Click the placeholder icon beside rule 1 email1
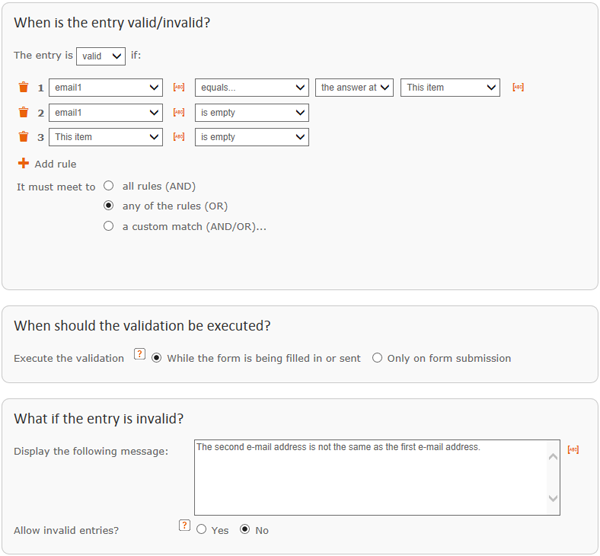Viewport: 600px width, 556px height. 179,87
